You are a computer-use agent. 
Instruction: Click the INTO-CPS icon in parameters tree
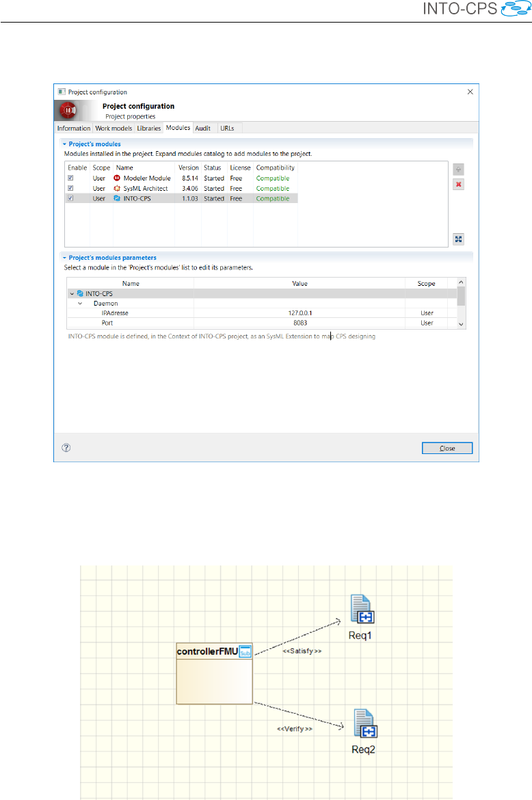point(80,294)
